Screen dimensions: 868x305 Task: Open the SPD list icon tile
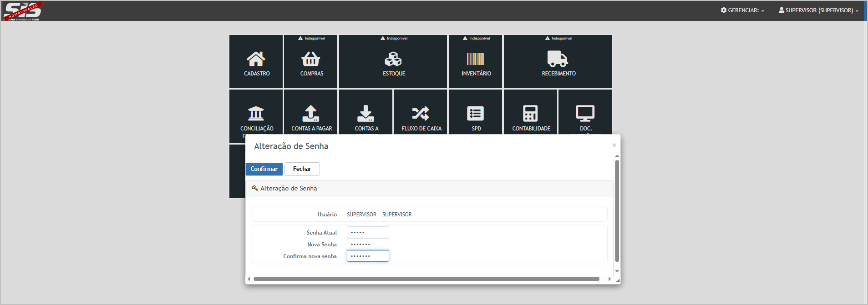click(475, 113)
